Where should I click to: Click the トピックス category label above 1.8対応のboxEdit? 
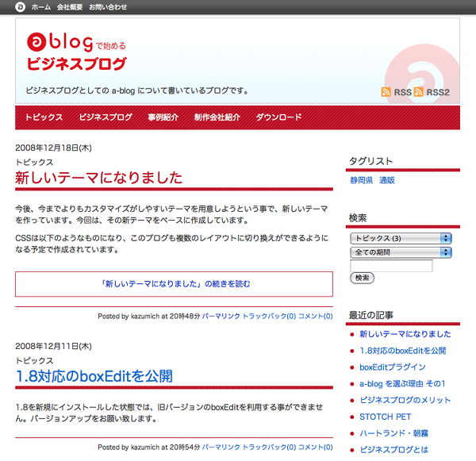pyautogui.click(x=34, y=360)
